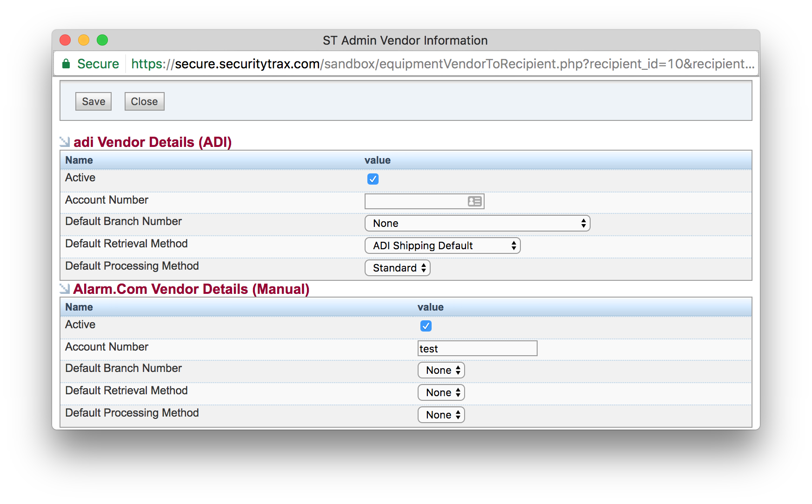The width and height of the screenshot is (812, 504).
Task: Click the Alarm.Com Vendor Details (Manual) heading
Action: (x=191, y=289)
